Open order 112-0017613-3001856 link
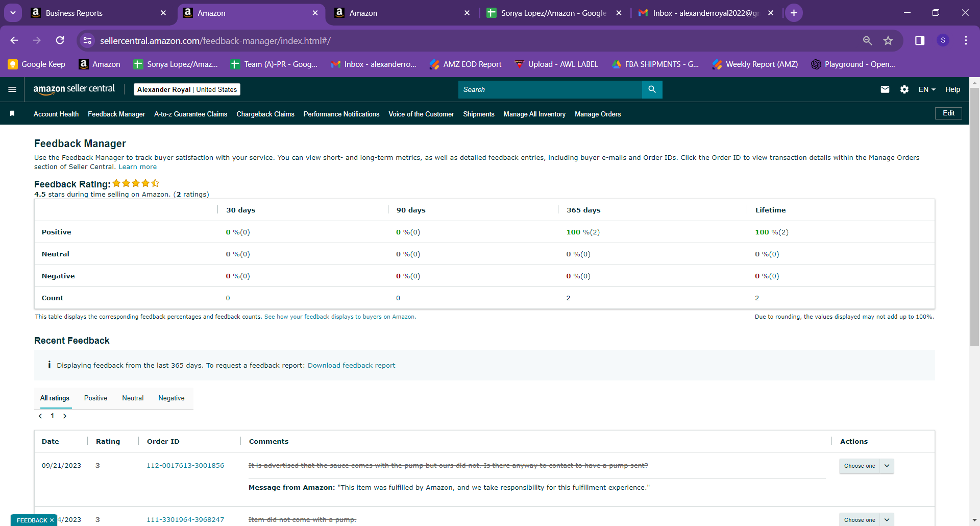 pyautogui.click(x=185, y=466)
